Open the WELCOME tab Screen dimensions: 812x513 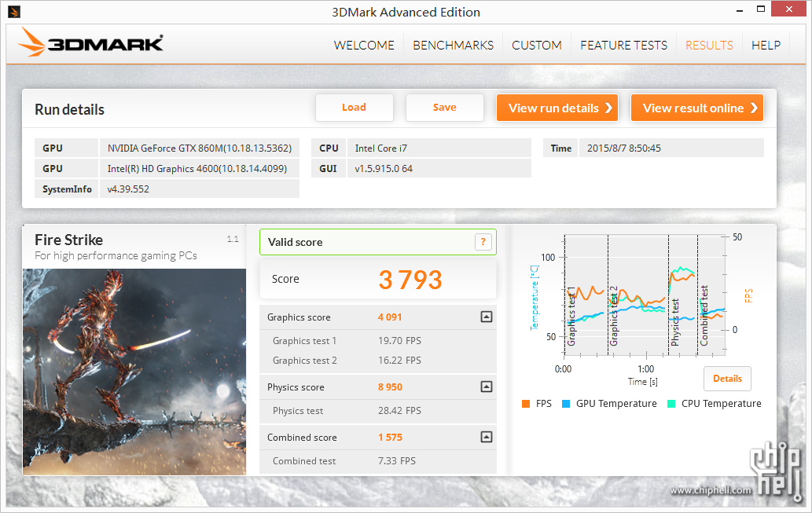tap(364, 45)
